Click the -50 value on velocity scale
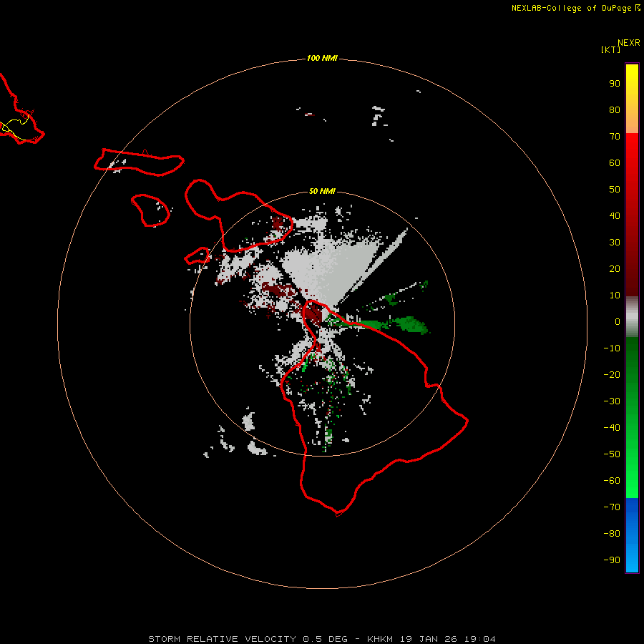 point(612,454)
